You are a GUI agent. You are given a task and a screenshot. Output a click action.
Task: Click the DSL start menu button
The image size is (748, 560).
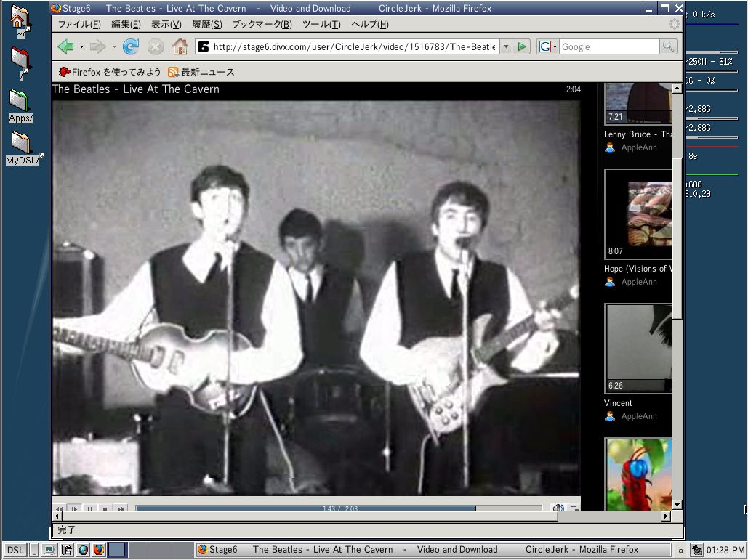(x=15, y=550)
